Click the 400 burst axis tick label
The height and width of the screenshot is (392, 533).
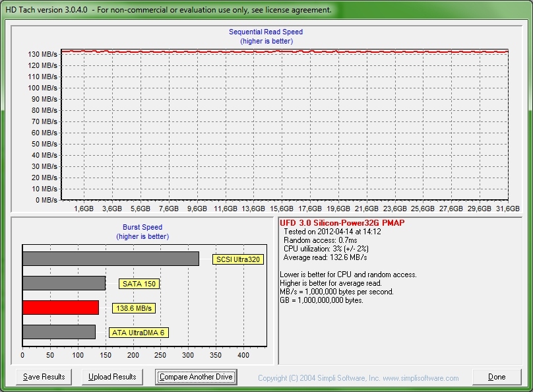point(243,355)
